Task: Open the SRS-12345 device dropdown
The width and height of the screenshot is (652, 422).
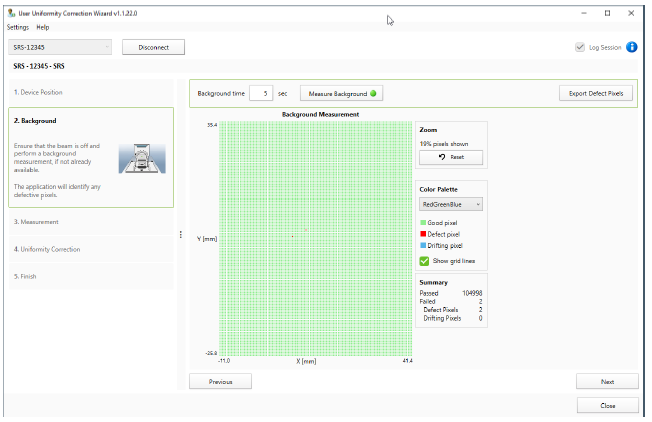Action: [60, 47]
